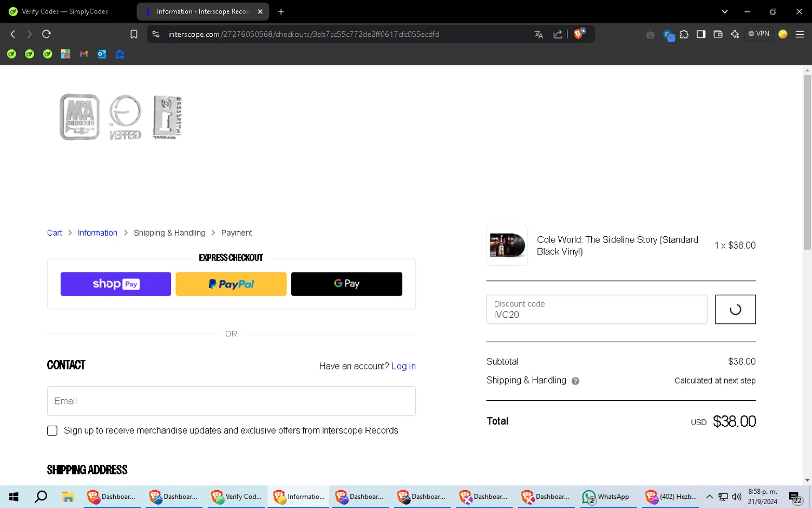Open the Windows Start menu
The image size is (812, 508).
point(14,497)
